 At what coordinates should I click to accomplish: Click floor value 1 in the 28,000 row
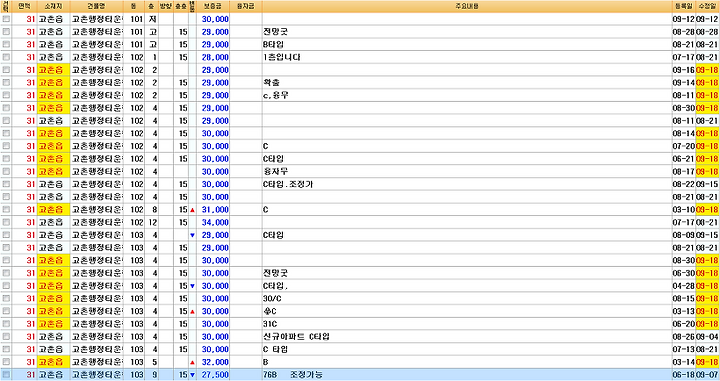point(154,57)
